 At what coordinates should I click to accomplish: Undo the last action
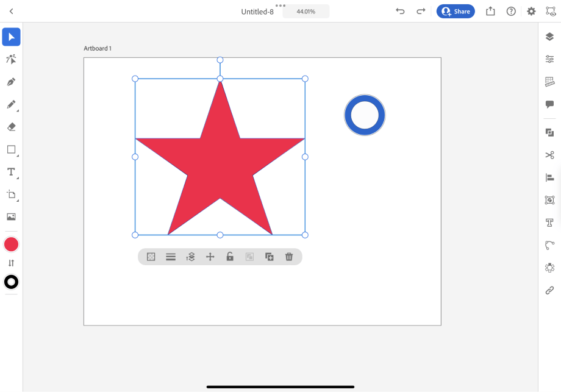(x=401, y=11)
